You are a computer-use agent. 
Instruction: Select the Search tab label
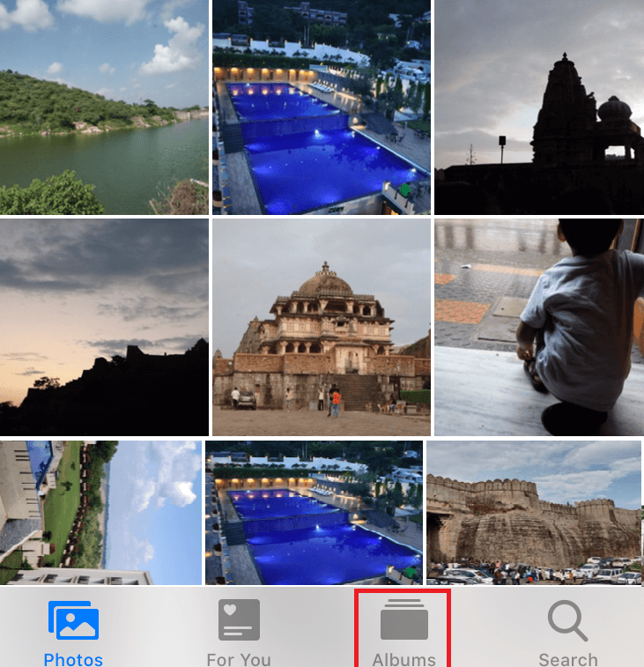click(567, 658)
